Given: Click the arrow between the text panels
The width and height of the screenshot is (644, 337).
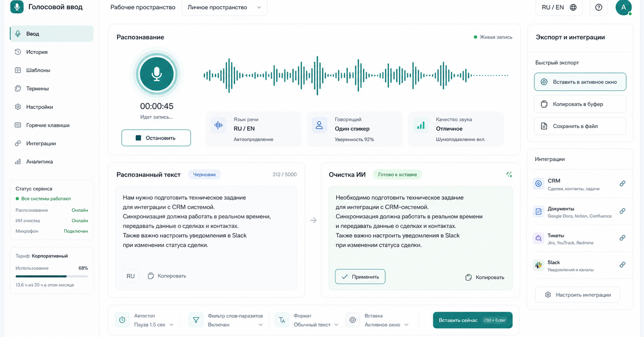Looking at the screenshot, I should tap(313, 220).
